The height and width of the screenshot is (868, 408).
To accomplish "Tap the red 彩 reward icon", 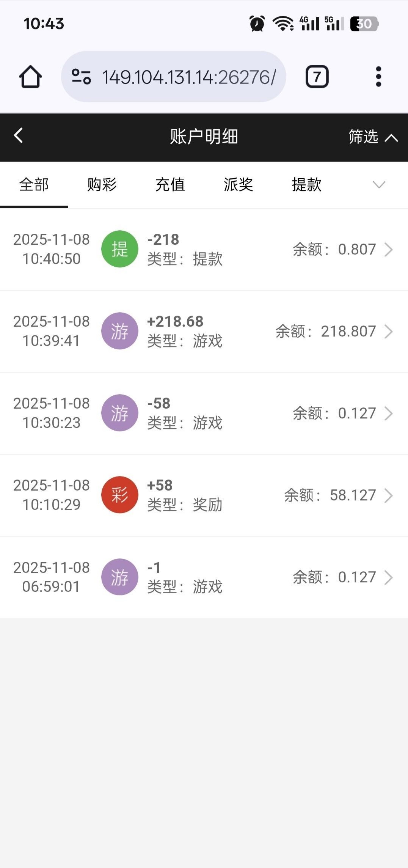I will 119,495.
